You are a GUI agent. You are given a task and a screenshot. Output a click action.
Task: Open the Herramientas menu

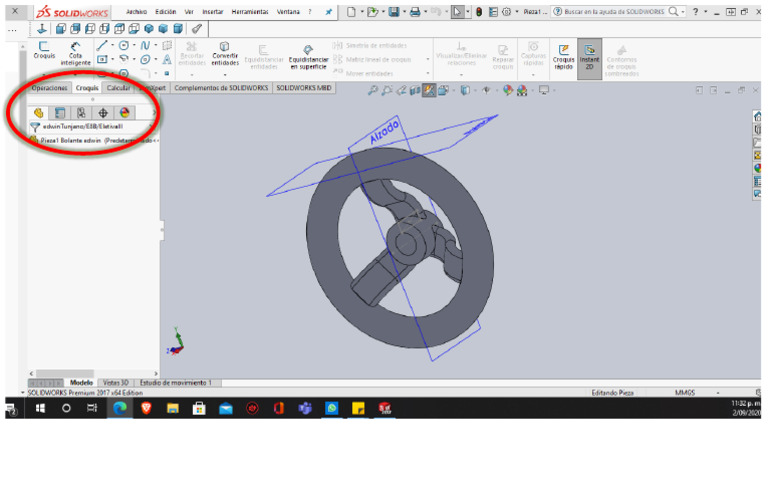click(x=248, y=12)
